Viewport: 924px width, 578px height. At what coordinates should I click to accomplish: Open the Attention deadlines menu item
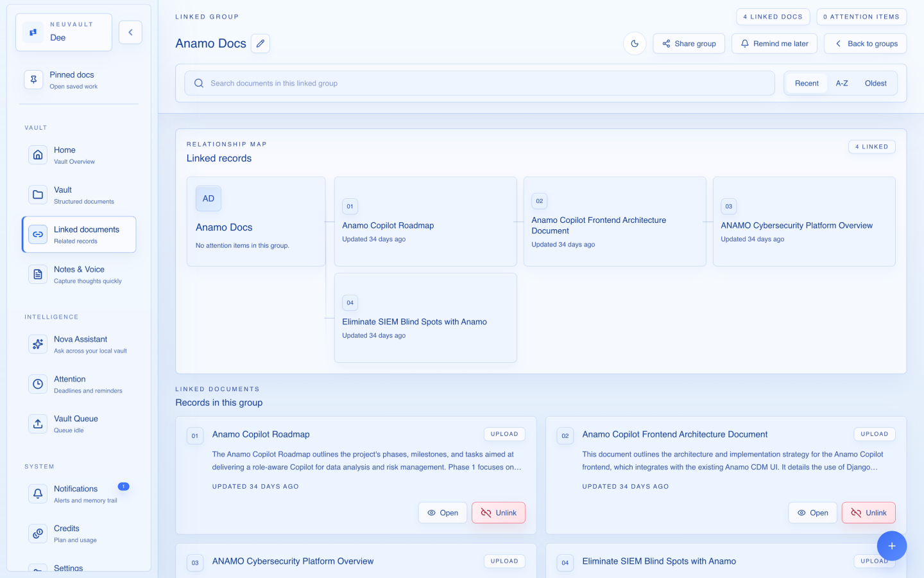[x=79, y=384]
